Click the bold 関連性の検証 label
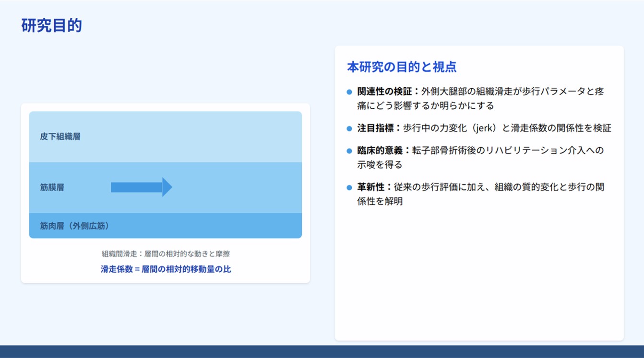This screenshot has width=644, height=358. (385, 92)
